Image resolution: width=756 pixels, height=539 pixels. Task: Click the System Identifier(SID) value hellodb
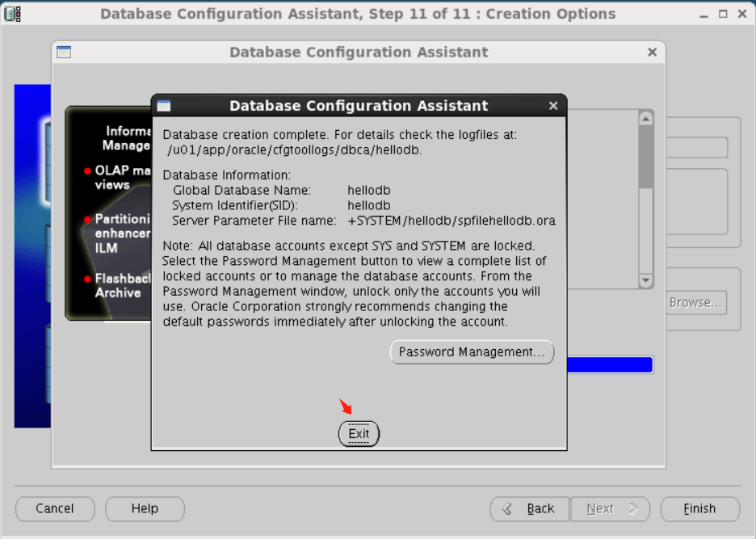[369, 205]
